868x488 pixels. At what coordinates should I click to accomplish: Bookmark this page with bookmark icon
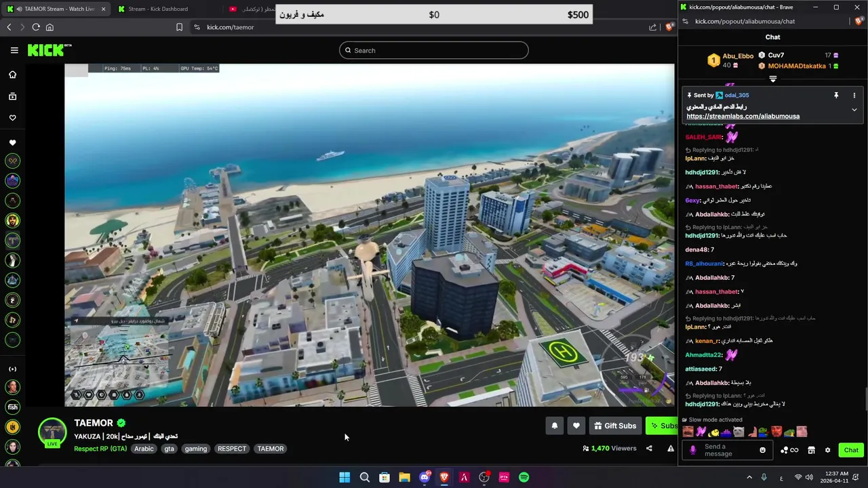click(x=179, y=27)
